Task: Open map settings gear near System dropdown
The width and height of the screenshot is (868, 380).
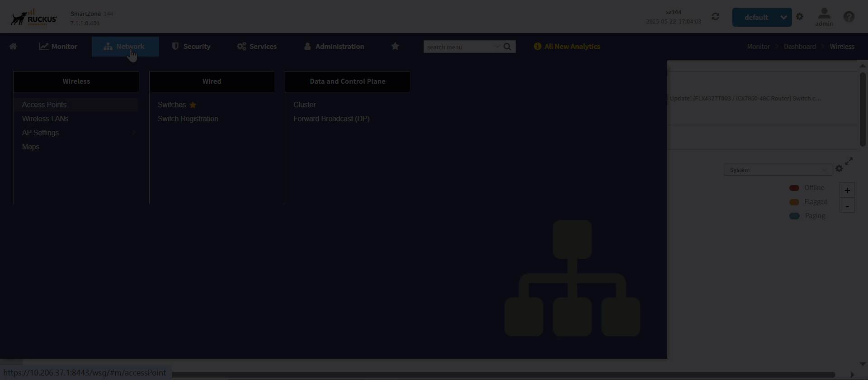Action: 839,168
